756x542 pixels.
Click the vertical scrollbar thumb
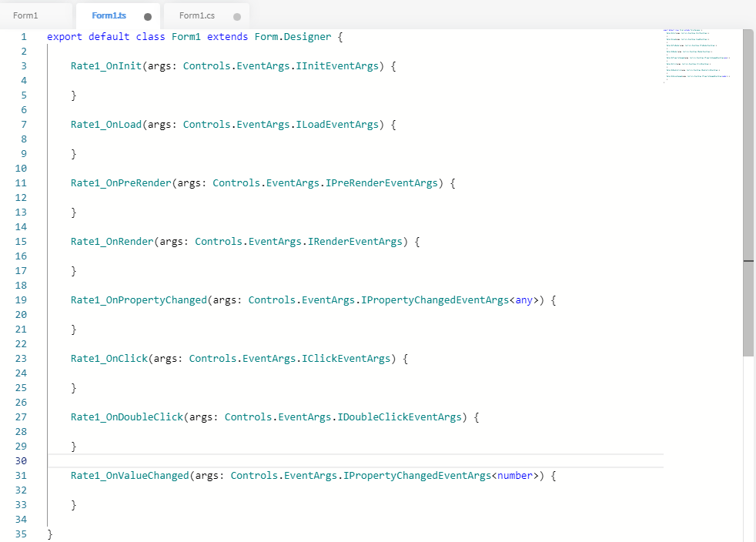coord(748,192)
